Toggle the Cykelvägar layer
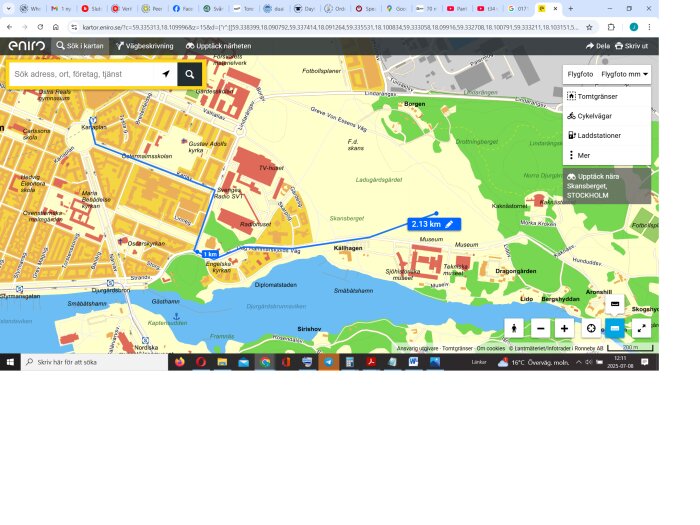The width and height of the screenshot is (700, 525). click(x=606, y=116)
